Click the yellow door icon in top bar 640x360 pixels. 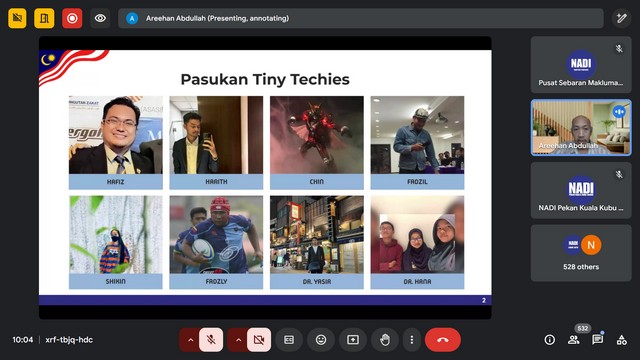(44, 18)
